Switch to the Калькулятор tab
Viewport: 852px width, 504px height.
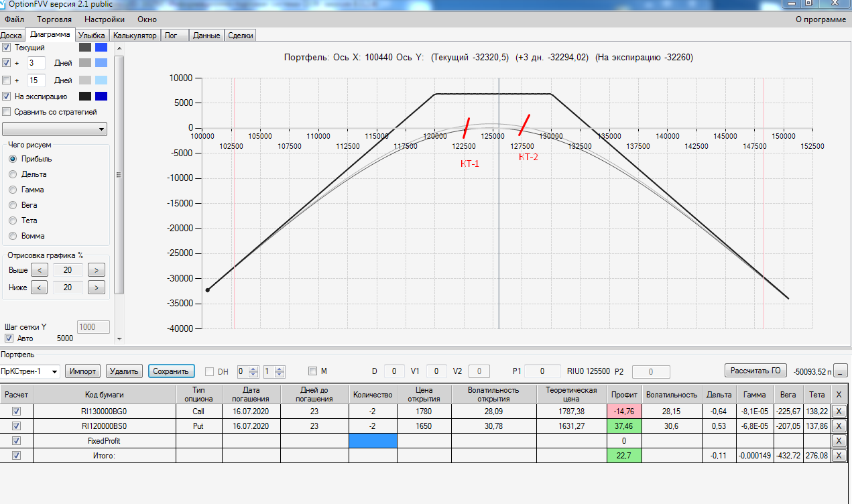click(135, 36)
